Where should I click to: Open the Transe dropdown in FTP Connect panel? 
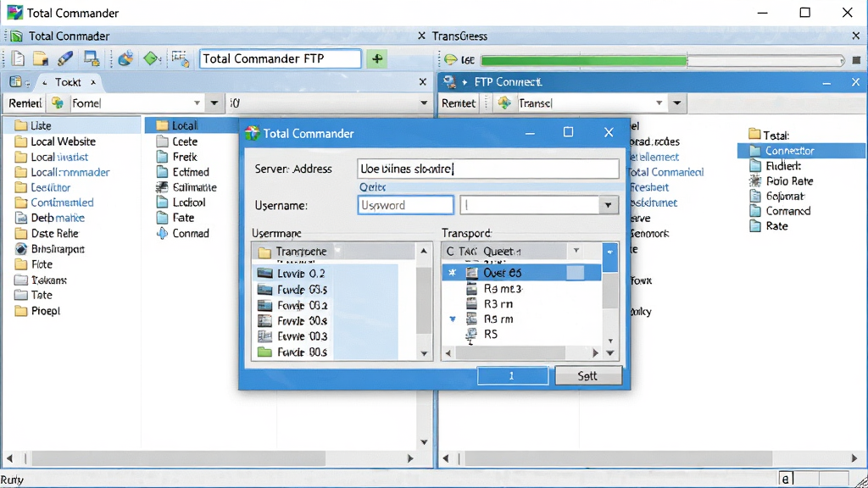pyautogui.click(x=659, y=103)
